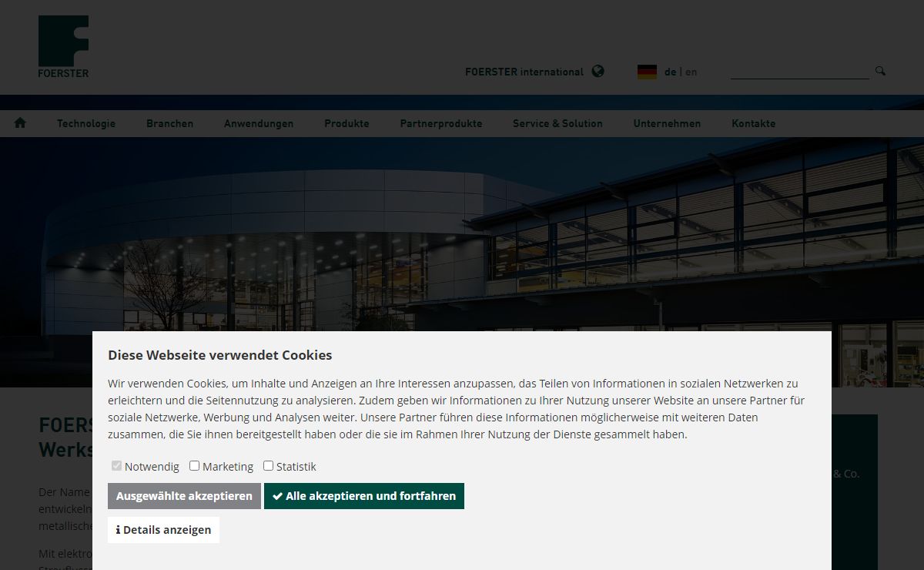Image resolution: width=924 pixels, height=570 pixels.
Task: Click the 'Diese Webseite verwendet Cookies' heading
Action: (x=220, y=355)
